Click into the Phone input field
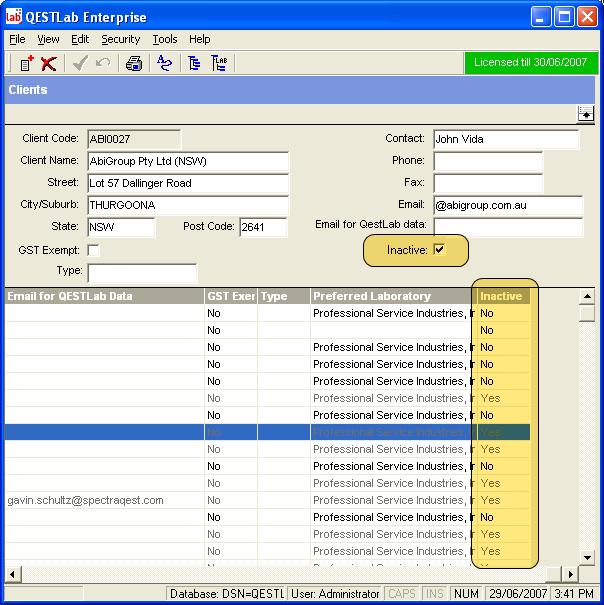Image resolution: width=604 pixels, height=605 pixels. (x=488, y=161)
